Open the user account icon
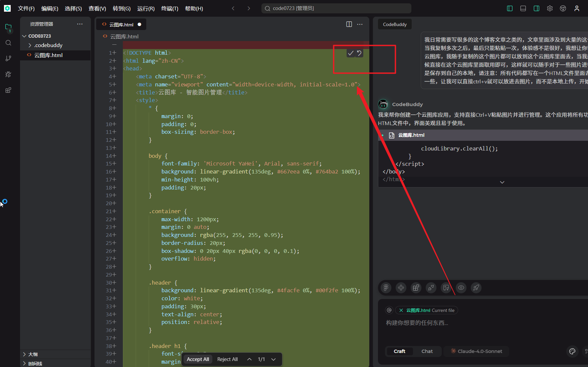Screen dimensions: 588x367 577,8
